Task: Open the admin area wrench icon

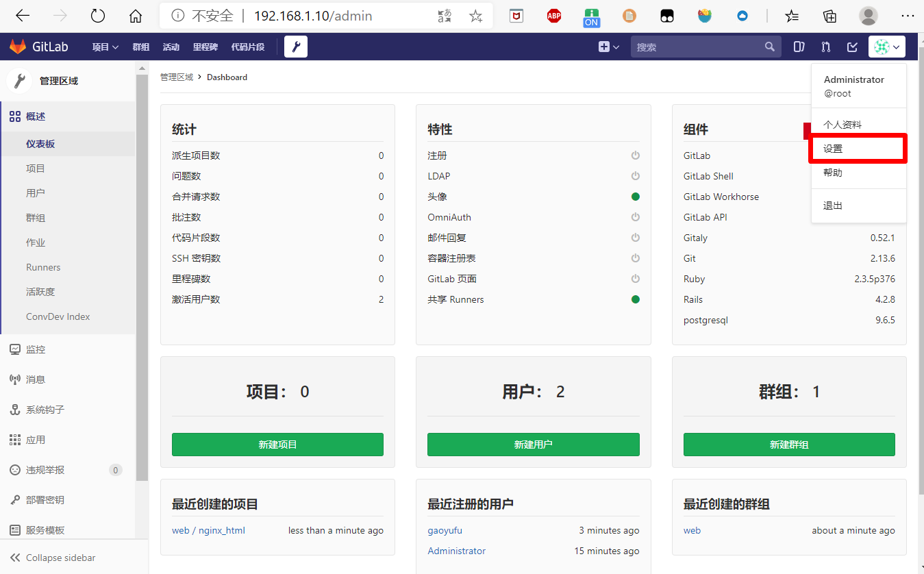Action: point(295,47)
